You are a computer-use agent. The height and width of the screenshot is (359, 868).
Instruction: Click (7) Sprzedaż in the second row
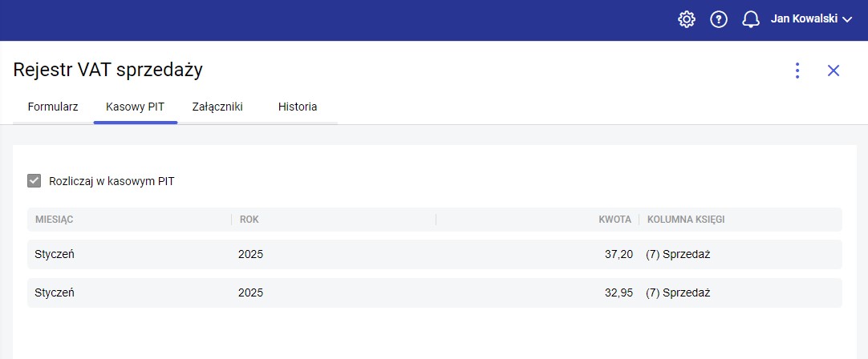click(x=678, y=292)
